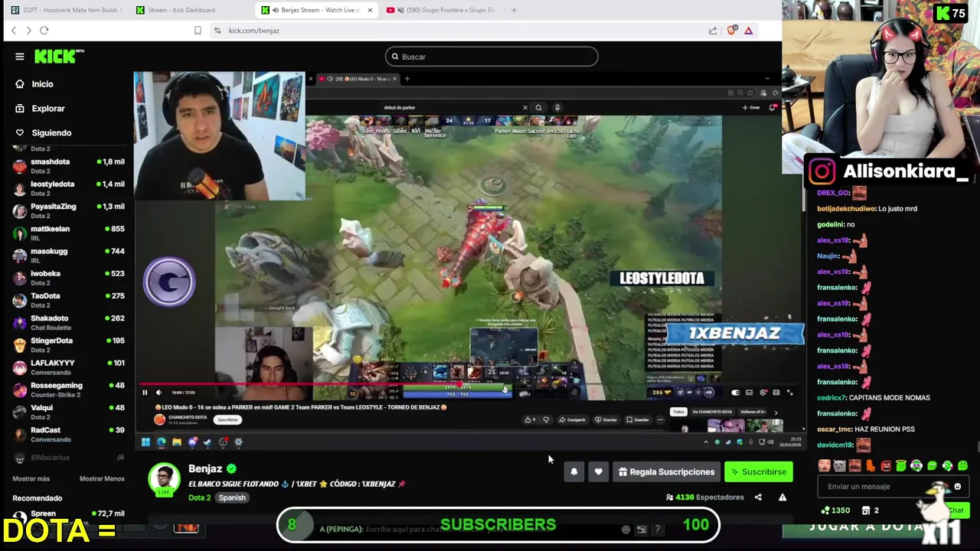Click the green Suscribirse button
980x551 pixels.
coord(759,472)
